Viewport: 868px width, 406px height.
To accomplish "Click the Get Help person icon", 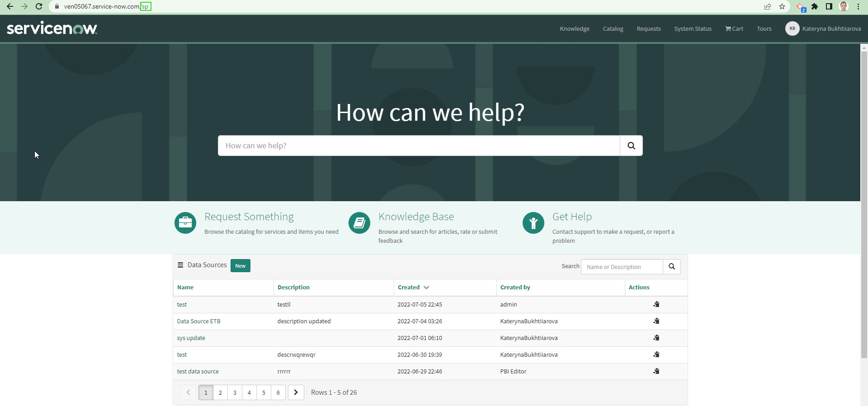I will pyautogui.click(x=533, y=223).
